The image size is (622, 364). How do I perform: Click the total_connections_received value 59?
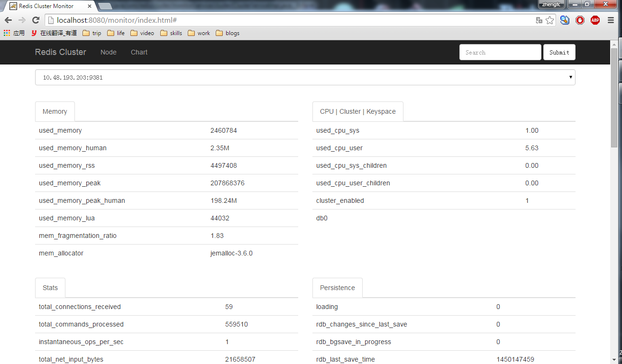[x=229, y=307]
